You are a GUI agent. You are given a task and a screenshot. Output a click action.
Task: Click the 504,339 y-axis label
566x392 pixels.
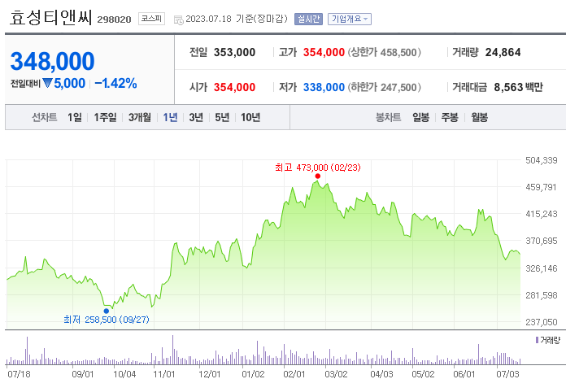(x=542, y=160)
